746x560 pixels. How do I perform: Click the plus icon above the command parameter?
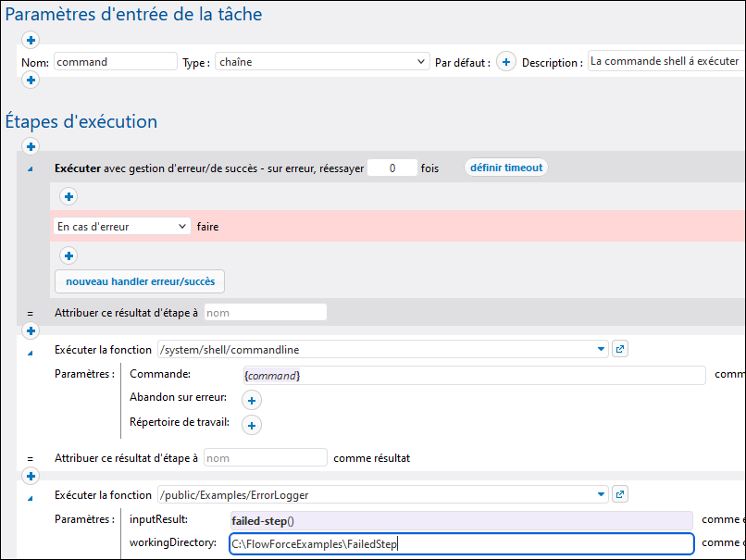point(31,40)
